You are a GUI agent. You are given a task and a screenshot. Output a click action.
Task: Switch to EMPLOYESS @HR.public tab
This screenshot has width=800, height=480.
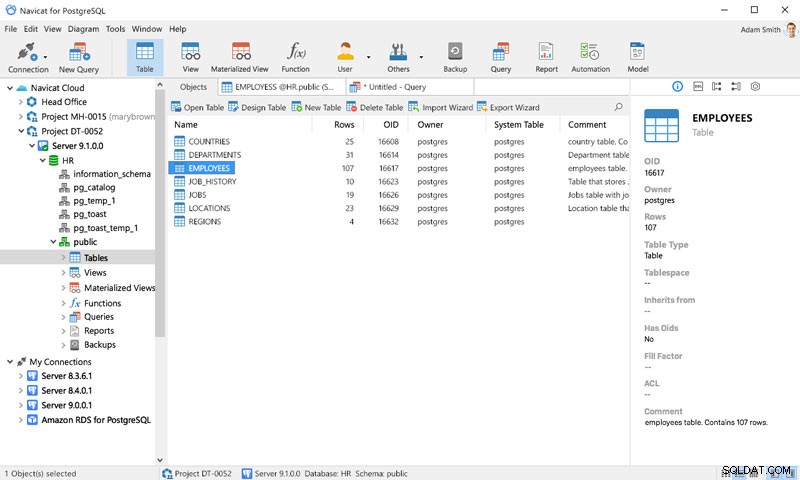pos(281,87)
